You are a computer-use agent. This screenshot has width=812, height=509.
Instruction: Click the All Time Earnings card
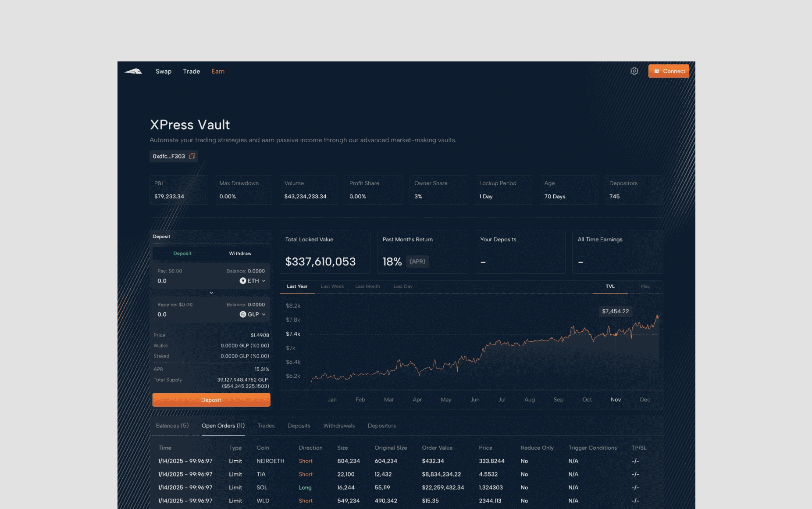tap(618, 252)
